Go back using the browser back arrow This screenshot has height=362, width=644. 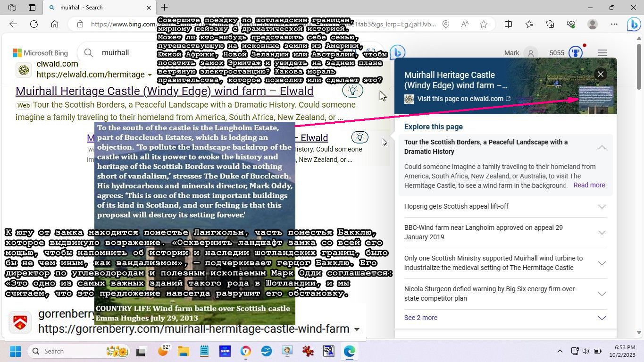coord(13,24)
